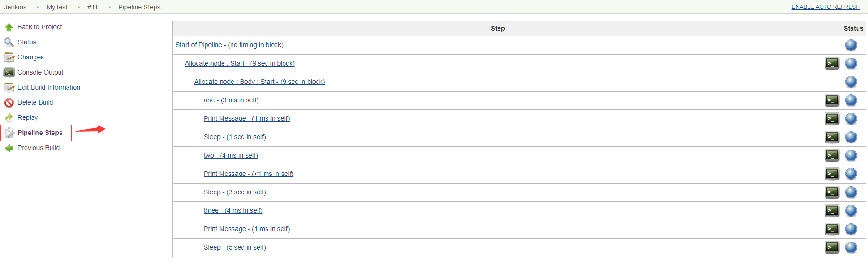This screenshot has width=868, height=267.
Task: Go to Changes in the sidebar
Action: point(30,58)
